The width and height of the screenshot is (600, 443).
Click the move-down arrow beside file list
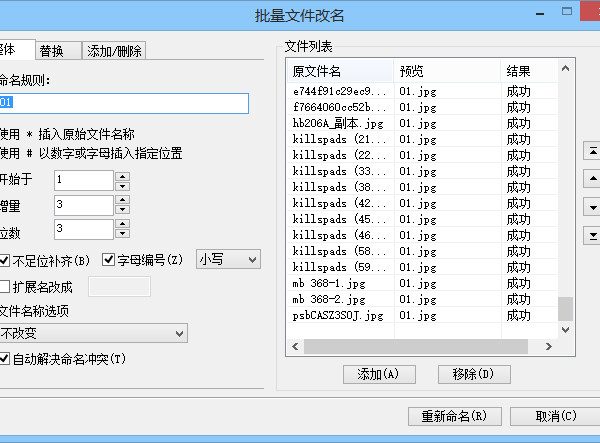click(593, 207)
